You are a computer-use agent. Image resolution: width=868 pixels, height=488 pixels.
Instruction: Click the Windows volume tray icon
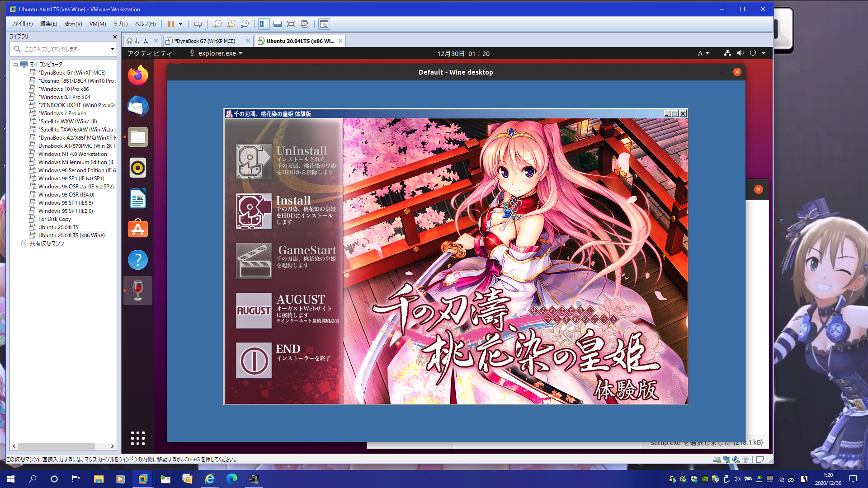(x=737, y=479)
